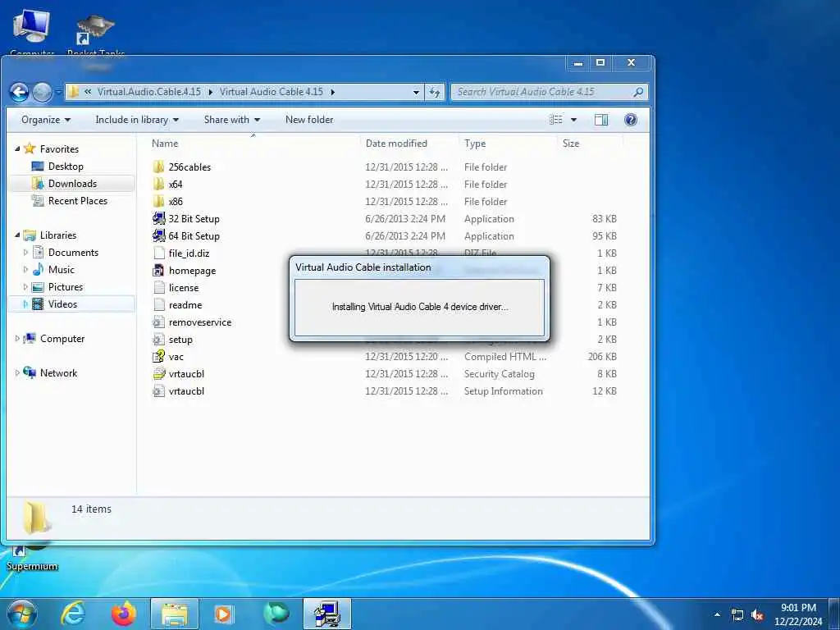This screenshot has height=630, width=840.
Task: Select the vrtaucbl security catalog icon
Action: (x=158, y=374)
